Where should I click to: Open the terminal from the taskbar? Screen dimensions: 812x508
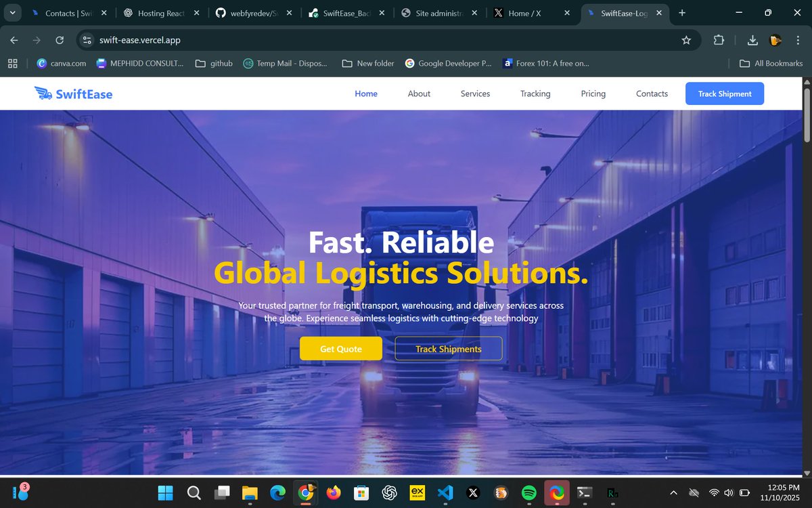[583, 492]
